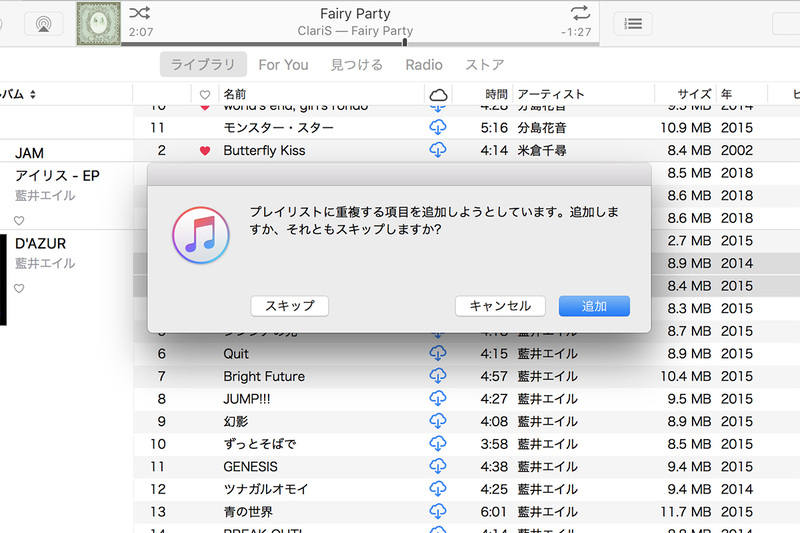Love the D'AZUR album heart

click(x=19, y=289)
